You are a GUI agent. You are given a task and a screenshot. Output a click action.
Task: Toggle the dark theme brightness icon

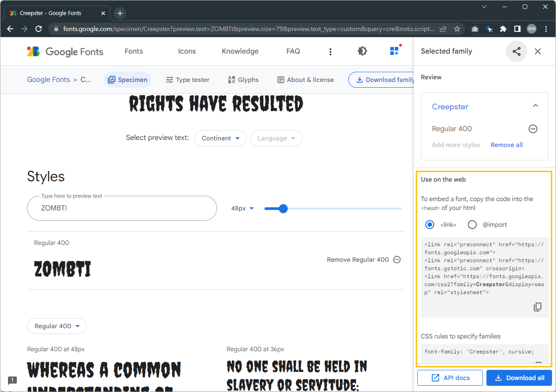(362, 51)
